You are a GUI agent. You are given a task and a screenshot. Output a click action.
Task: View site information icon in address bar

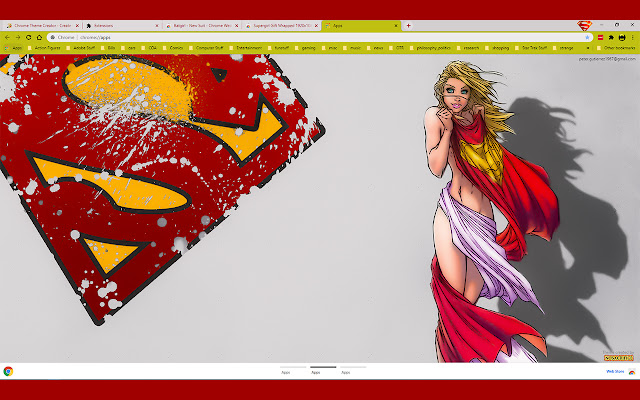coord(53,37)
